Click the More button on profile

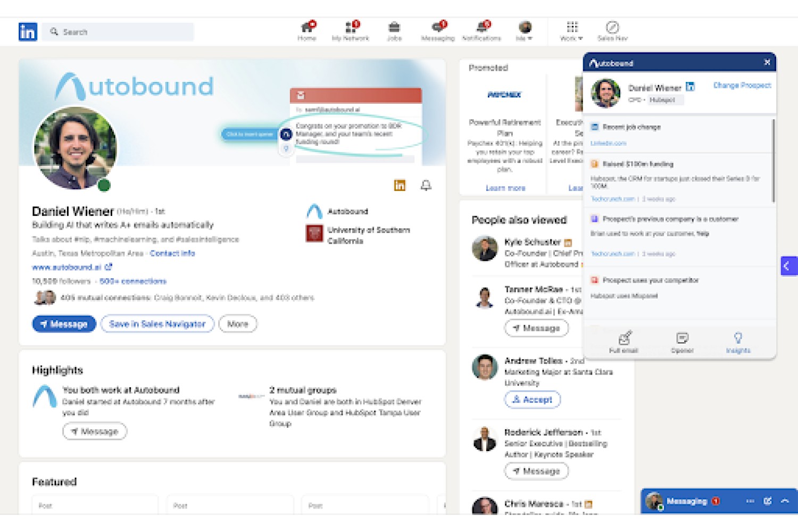[x=238, y=324]
